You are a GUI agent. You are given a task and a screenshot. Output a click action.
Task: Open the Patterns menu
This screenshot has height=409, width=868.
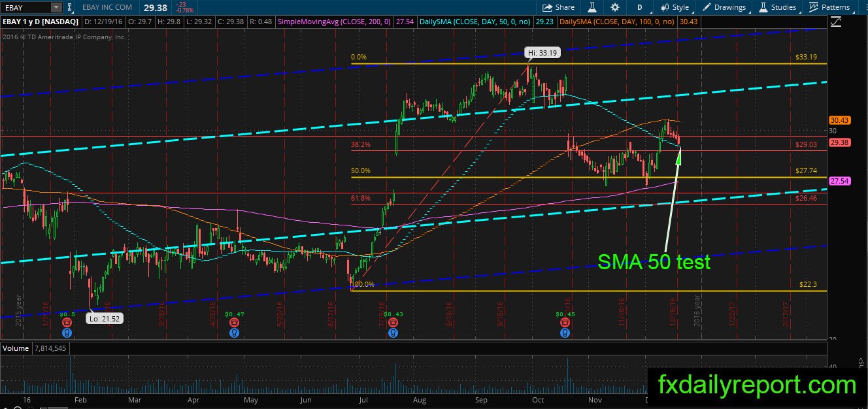829,7
